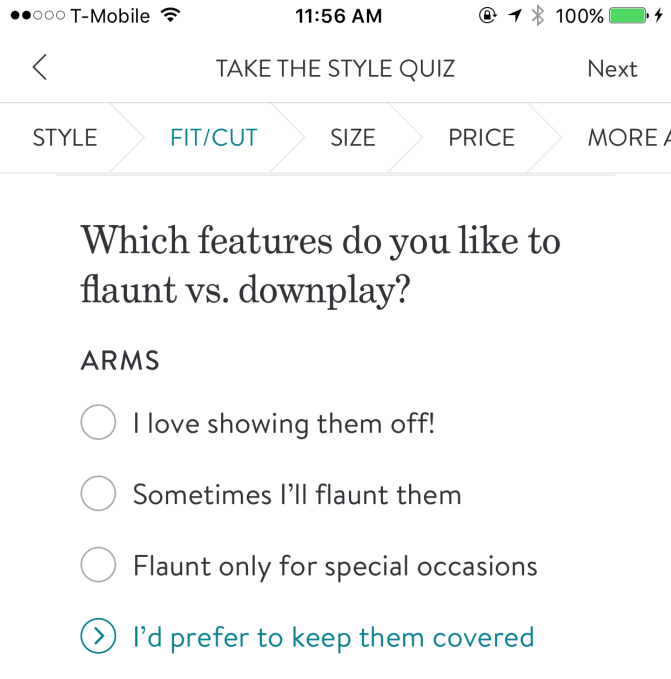Pick "Flaunt only for special occasions" option

(98, 566)
